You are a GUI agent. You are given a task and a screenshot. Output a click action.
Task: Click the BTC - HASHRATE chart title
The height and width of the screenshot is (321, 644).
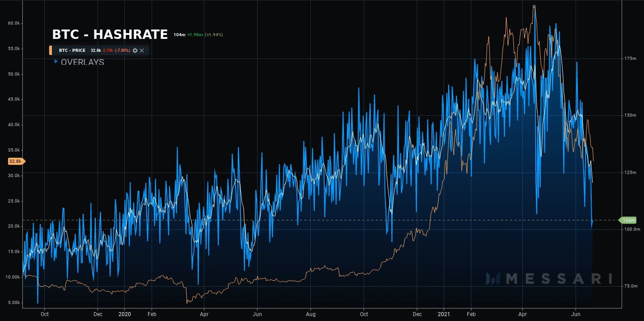click(109, 34)
